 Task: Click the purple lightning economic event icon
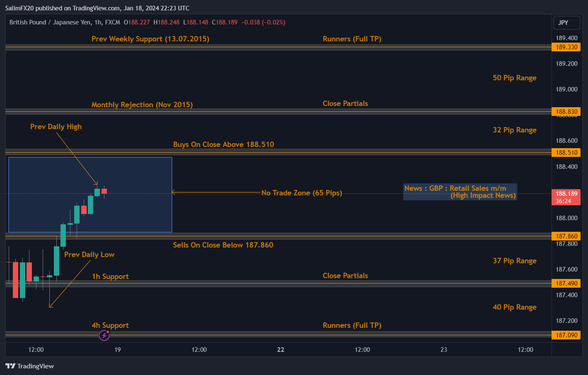104,335
